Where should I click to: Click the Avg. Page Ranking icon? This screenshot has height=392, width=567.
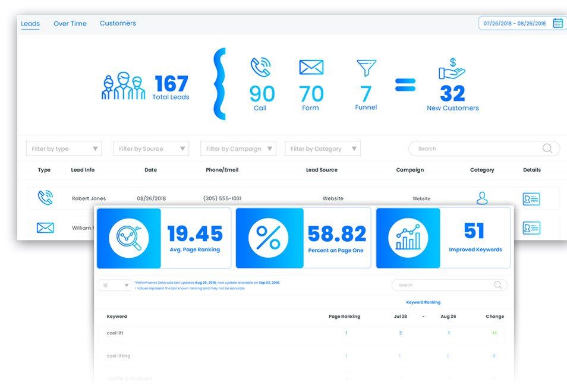(x=129, y=238)
